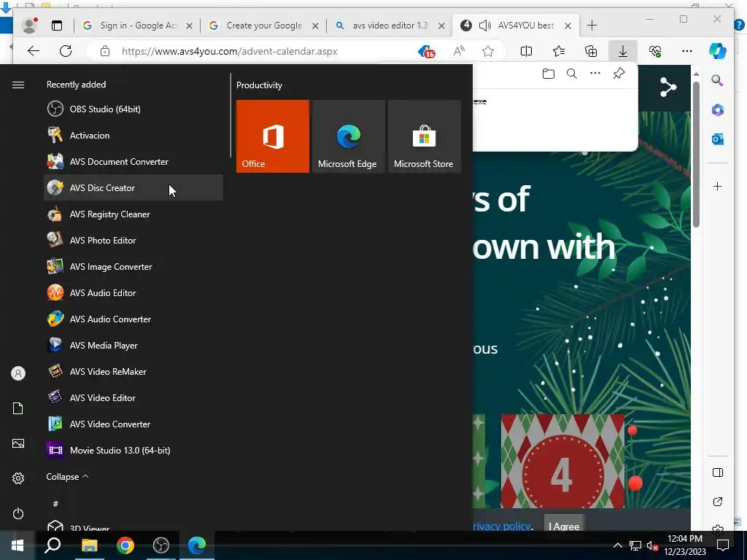Switch to Microsoft Edge on the taskbar
This screenshot has height=560, width=747.
point(197,545)
